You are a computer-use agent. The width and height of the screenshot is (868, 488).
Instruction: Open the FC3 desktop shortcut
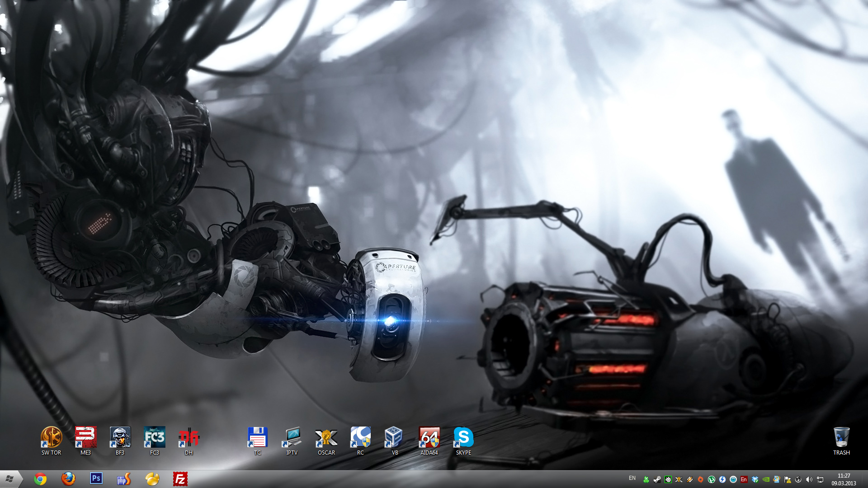[154, 441]
